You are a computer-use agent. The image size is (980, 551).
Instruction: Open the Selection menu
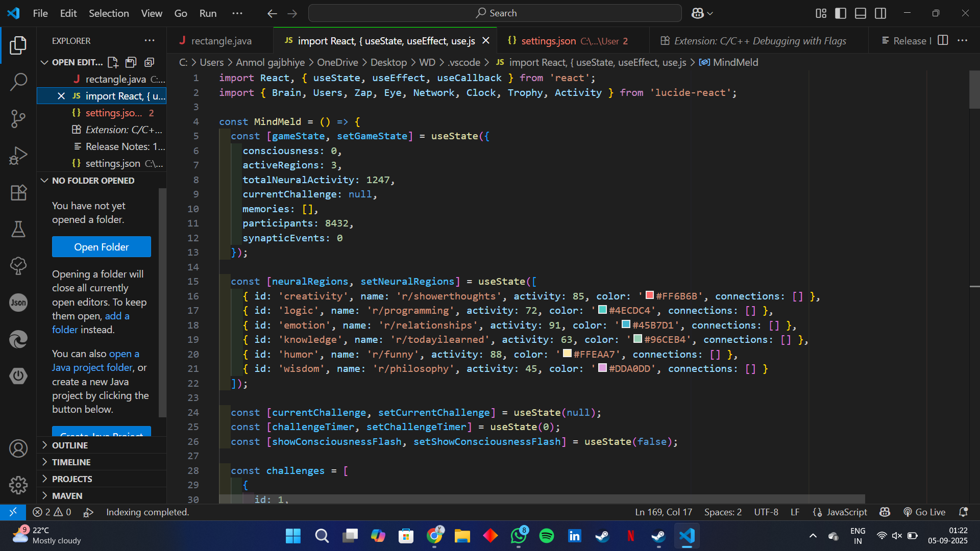click(109, 13)
